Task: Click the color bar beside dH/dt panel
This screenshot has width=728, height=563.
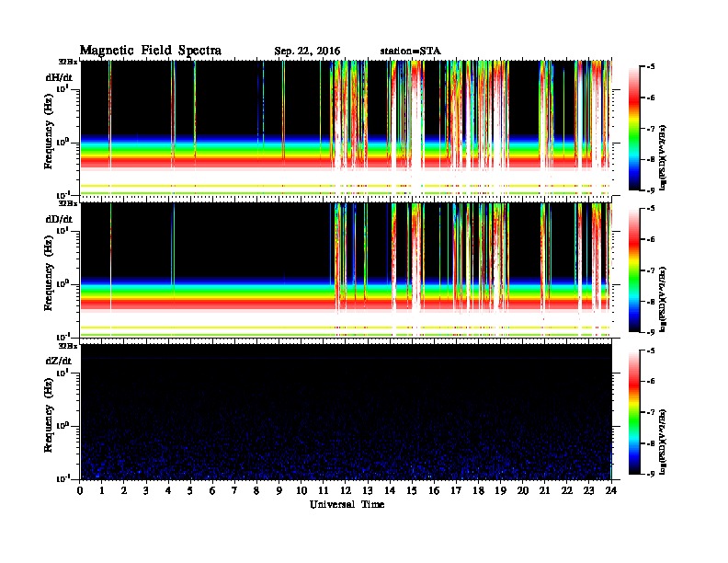Action: pyautogui.click(x=634, y=128)
